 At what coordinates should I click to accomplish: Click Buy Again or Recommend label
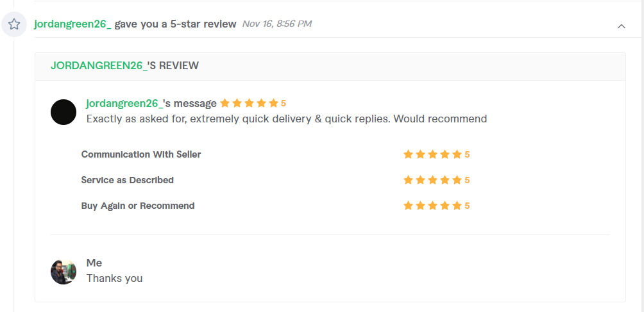138,206
